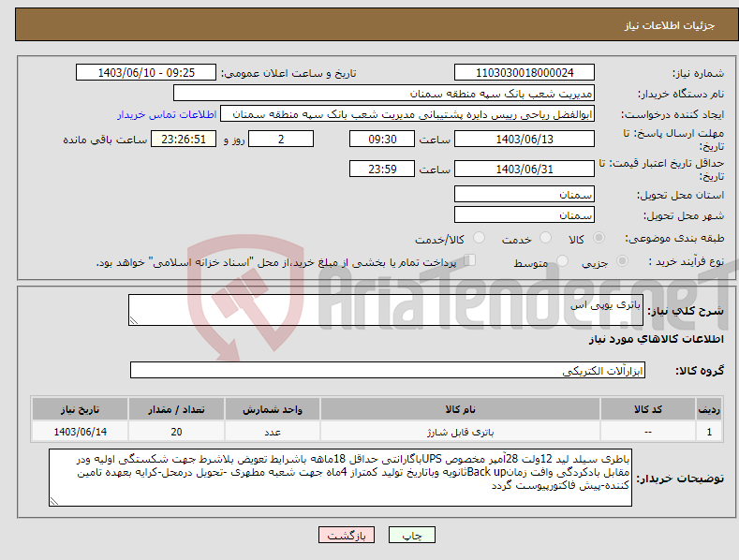Click the باتری قابل شارژ table cell

tap(460, 432)
